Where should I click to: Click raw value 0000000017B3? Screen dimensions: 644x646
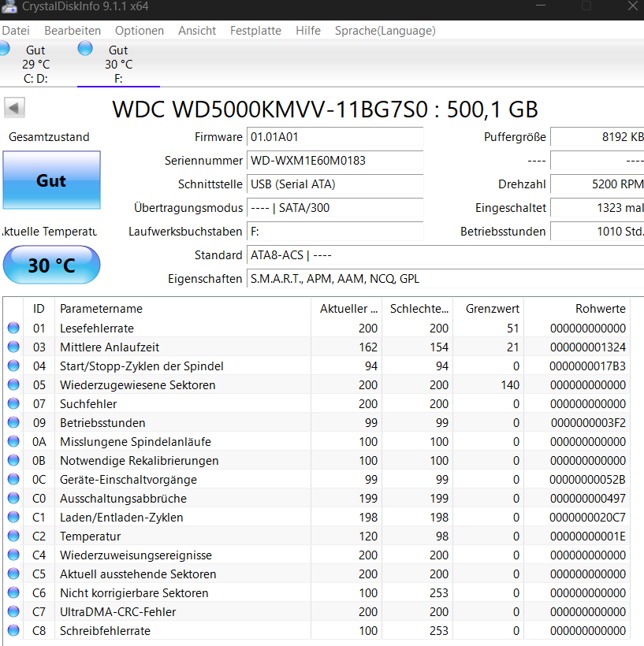pyautogui.click(x=587, y=366)
